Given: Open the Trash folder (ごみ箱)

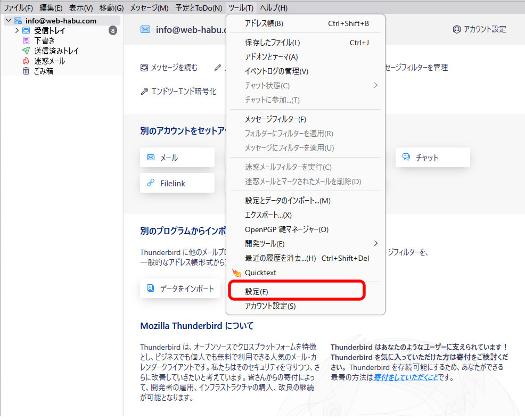Looking at the screenshot, I should tap(44, 71).
